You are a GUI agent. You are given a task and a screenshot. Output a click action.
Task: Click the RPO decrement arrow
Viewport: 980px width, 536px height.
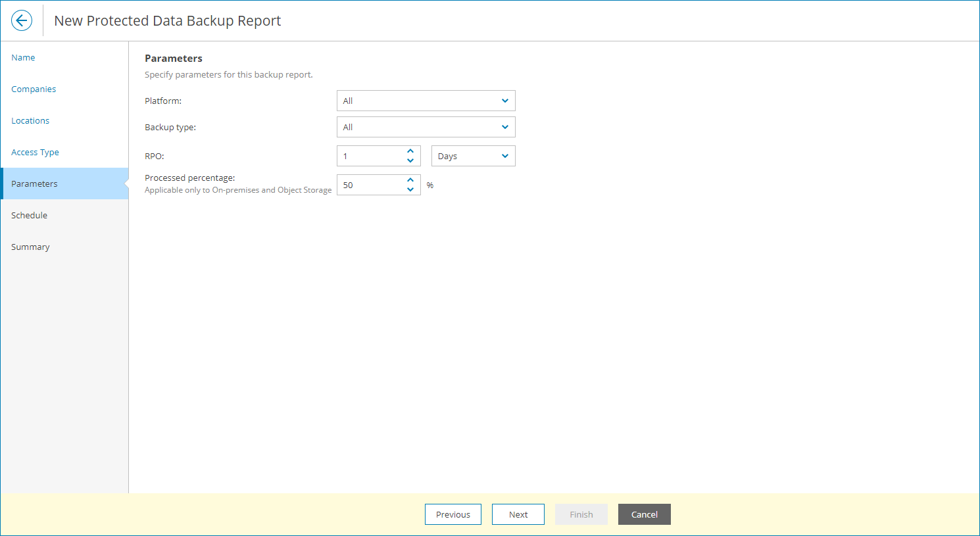(x=410, y=160)
